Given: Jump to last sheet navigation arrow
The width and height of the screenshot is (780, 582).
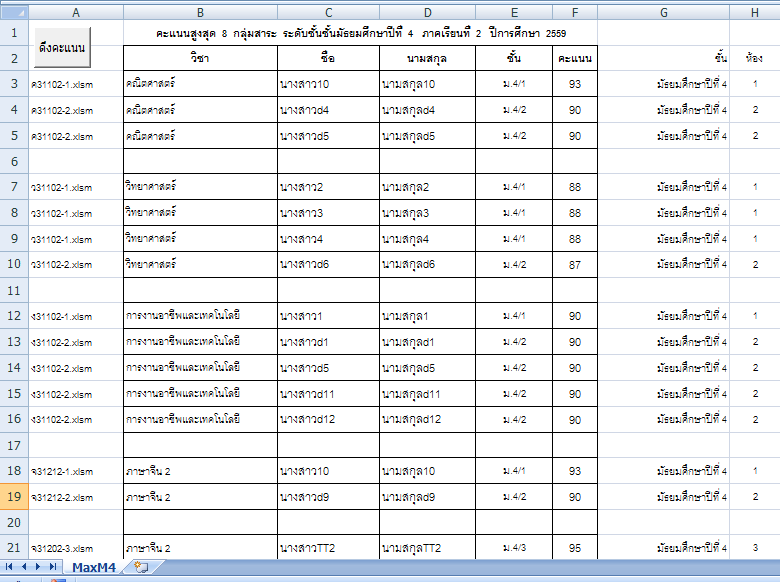Looking at the screenshot, I should pyautogui.click(x=53, y=567).
